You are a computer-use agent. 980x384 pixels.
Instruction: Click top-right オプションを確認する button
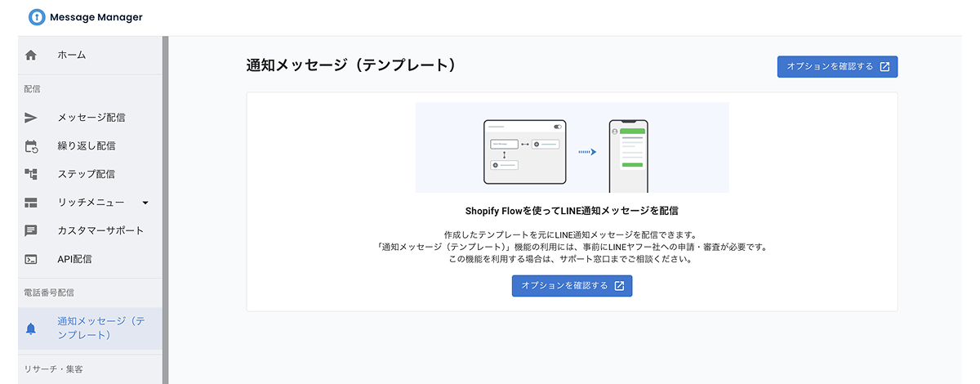coord(837,67)
